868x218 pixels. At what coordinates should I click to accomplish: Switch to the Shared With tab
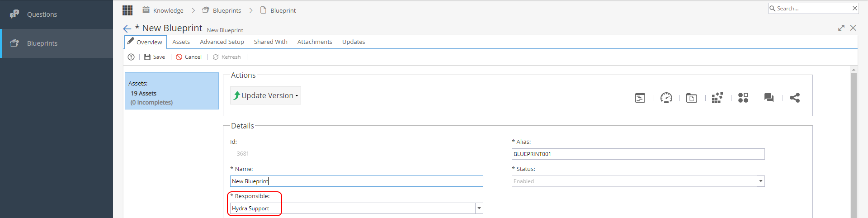click(271, 42)
